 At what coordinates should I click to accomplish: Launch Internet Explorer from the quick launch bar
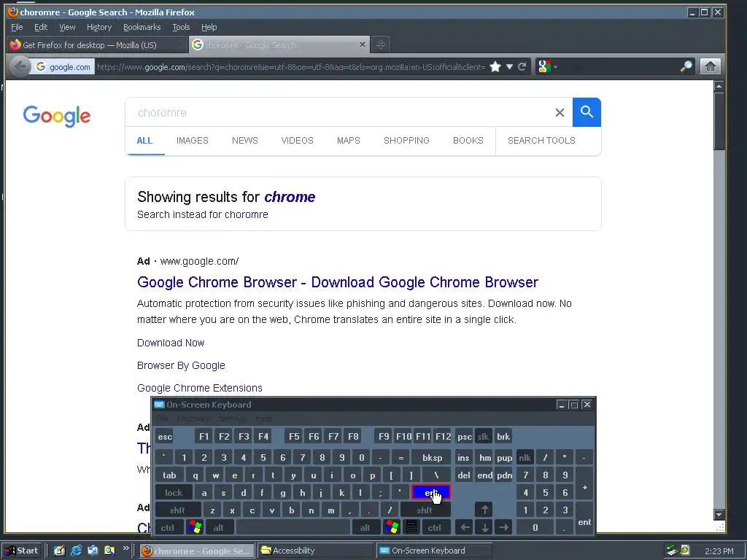(76, 551)
